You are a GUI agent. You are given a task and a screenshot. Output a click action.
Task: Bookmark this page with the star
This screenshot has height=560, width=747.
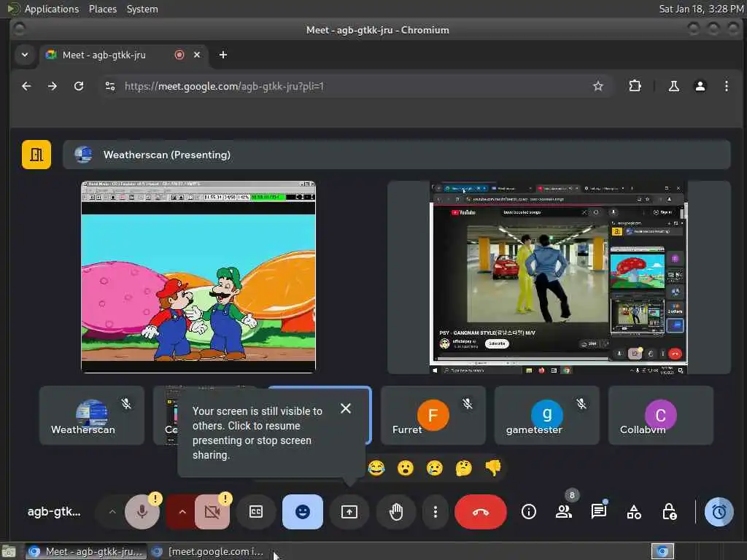click(598, 86)
